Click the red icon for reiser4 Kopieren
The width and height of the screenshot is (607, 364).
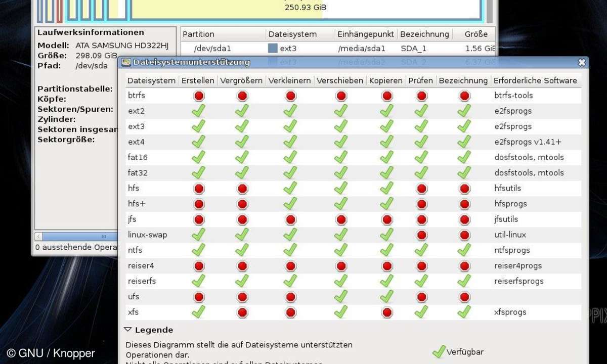tap(387, 266)
